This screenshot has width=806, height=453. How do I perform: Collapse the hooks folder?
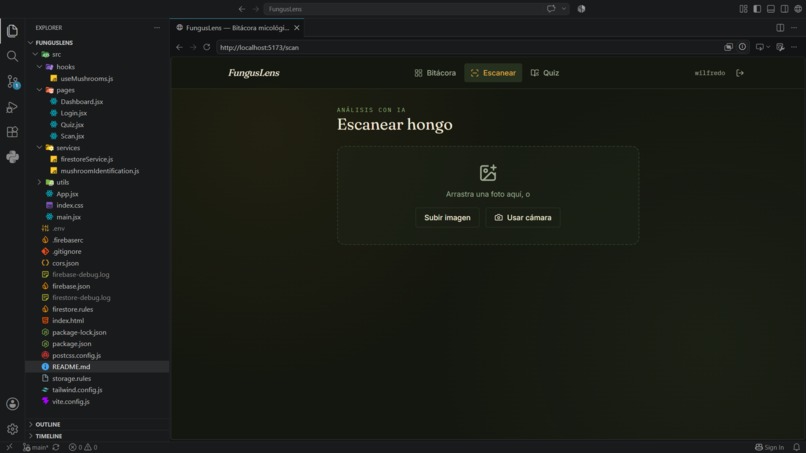39,67
